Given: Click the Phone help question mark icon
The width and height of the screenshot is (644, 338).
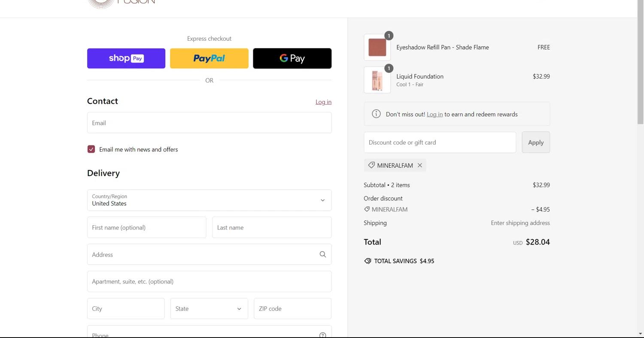Looking at the screenshot, I should point(322,335).
